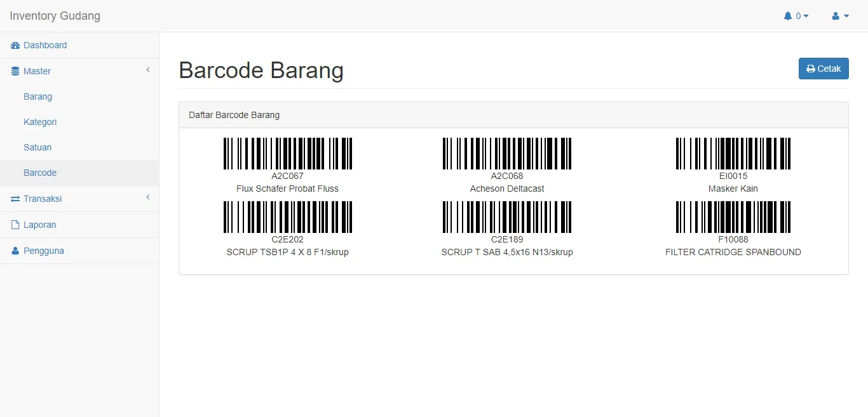Screen dimensions: 868x417
Task: Click the C2E189 barcode image
Action: coord(507,217)
